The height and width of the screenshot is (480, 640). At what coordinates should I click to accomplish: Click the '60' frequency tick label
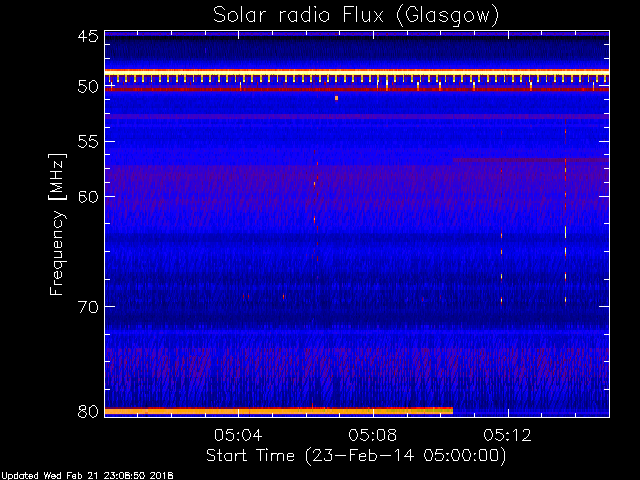88,197
